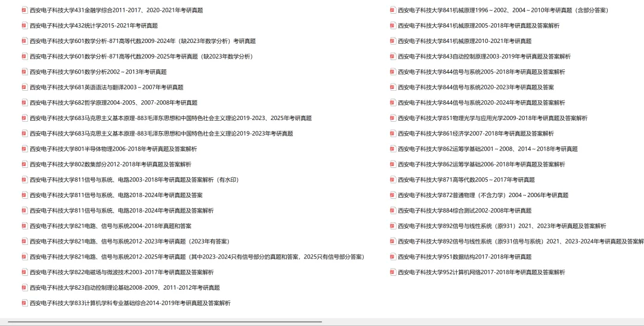Viewport: 644px width, 326px height.
Task: Click the horizontal scrollbar at the bottom
Action: point(165,322)
